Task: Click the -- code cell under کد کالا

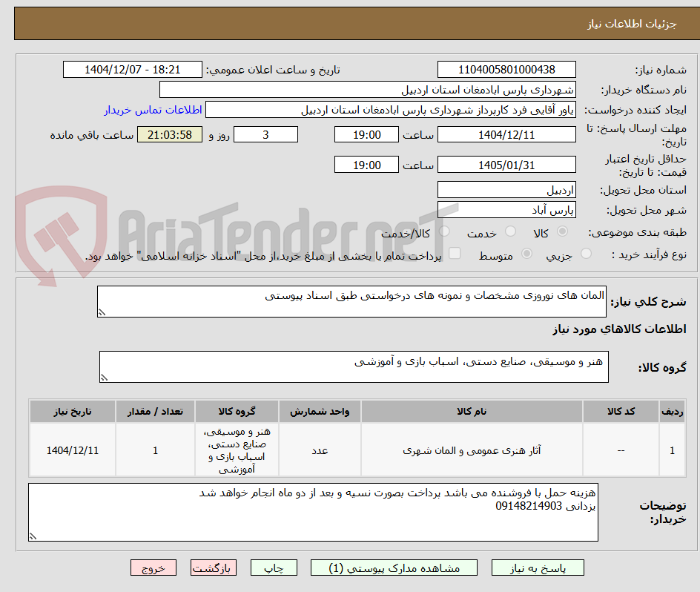Action: tap(621, 450)
